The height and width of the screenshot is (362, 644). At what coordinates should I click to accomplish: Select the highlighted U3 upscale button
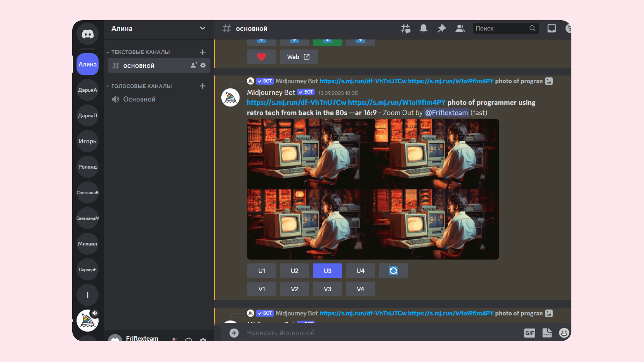pos(327,271)
